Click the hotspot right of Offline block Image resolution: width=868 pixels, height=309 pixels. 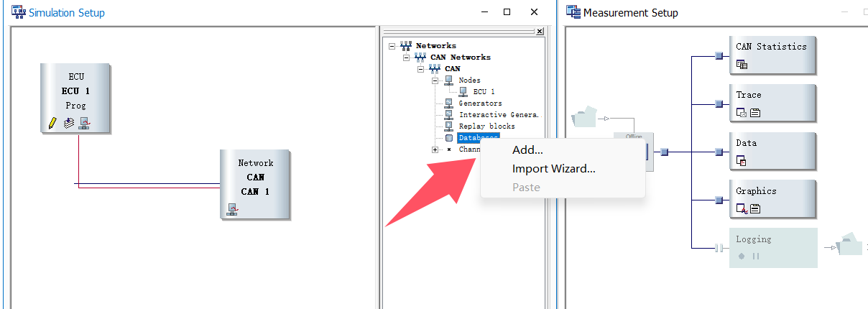point(665,152)
